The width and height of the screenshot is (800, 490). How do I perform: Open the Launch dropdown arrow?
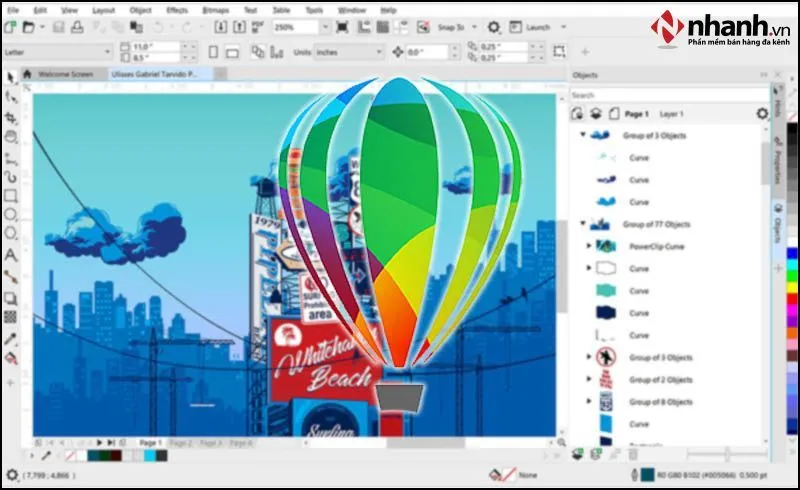tap(564, 27)
